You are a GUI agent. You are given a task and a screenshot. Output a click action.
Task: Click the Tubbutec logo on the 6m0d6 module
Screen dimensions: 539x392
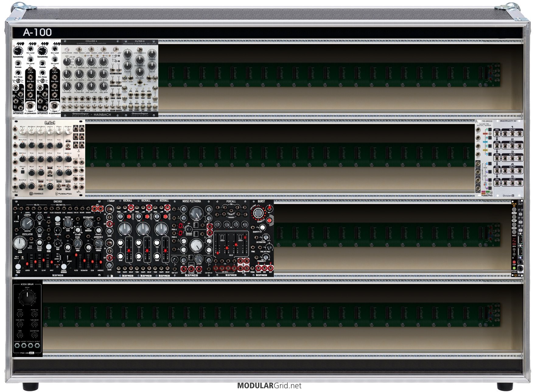tap(63, 193)
